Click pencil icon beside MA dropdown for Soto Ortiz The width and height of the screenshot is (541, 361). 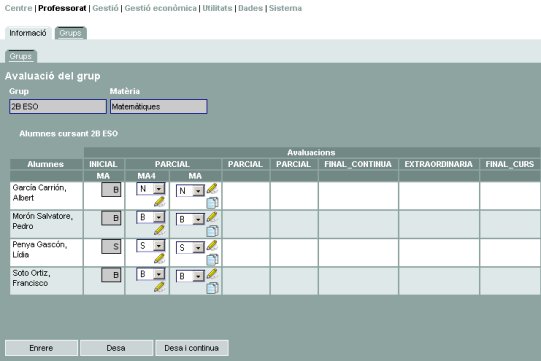(212, 274)
